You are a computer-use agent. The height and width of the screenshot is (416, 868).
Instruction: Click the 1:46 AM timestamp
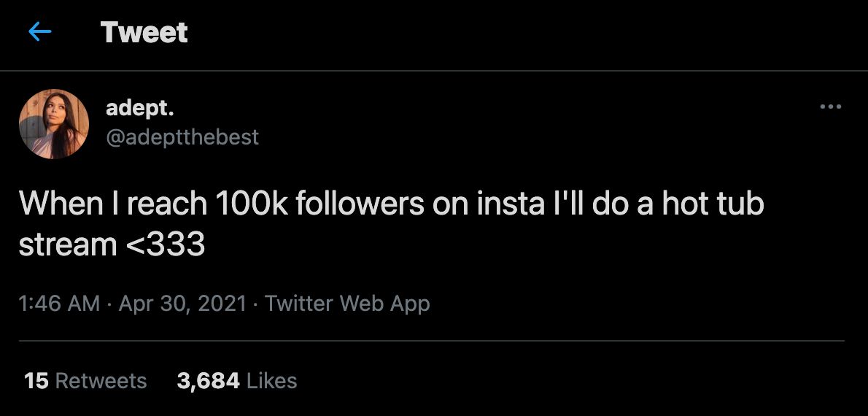59,304
